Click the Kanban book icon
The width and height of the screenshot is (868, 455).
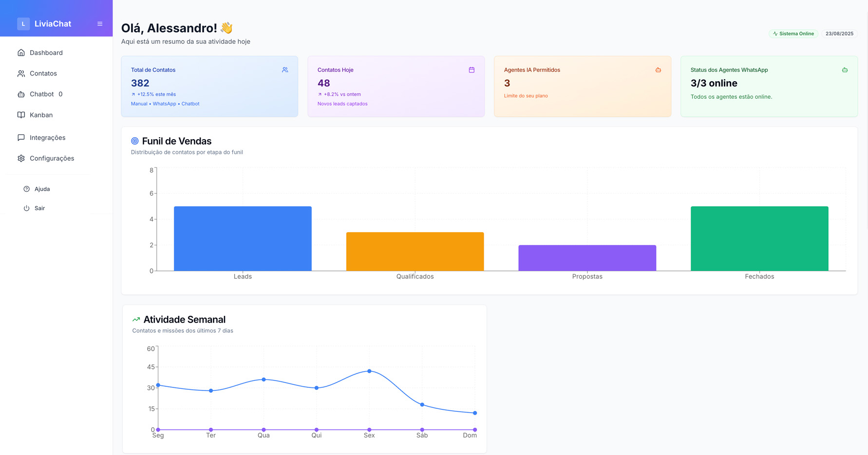tap(21, 115)
